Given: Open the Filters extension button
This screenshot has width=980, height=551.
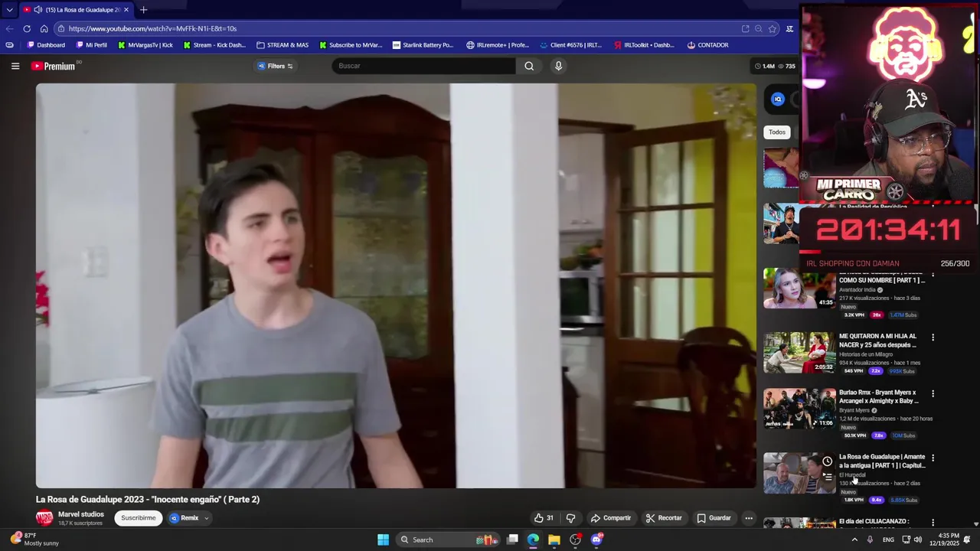Looking at the screenshot, I should 276,66.
